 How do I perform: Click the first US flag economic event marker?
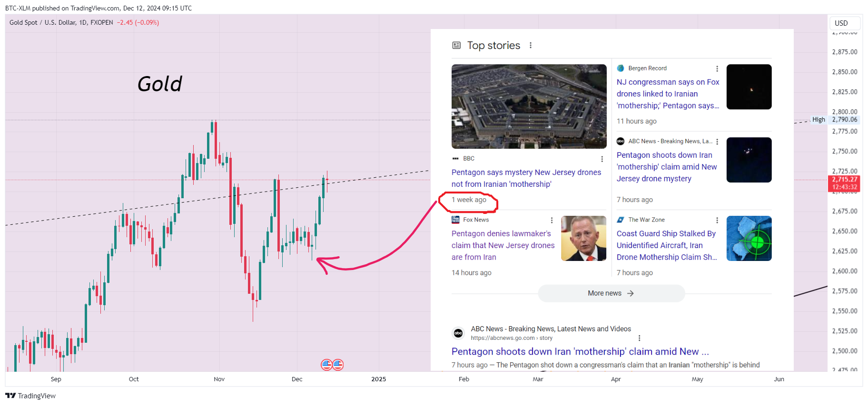point(326,365)
